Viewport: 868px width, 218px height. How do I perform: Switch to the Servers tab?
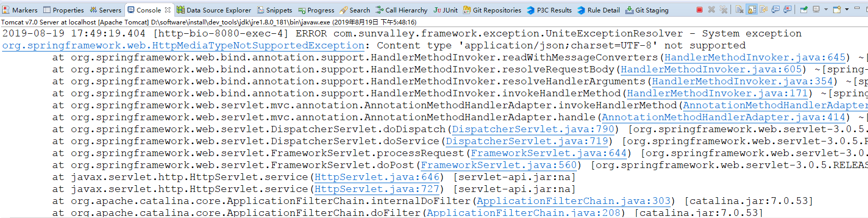tap(105, 10)
